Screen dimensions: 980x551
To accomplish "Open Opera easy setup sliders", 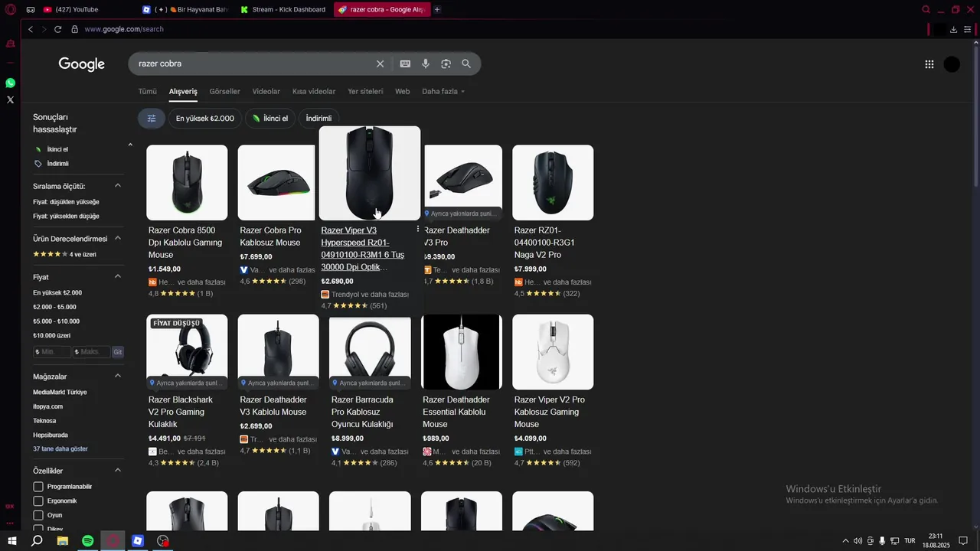I will click(x=968, y=29).
